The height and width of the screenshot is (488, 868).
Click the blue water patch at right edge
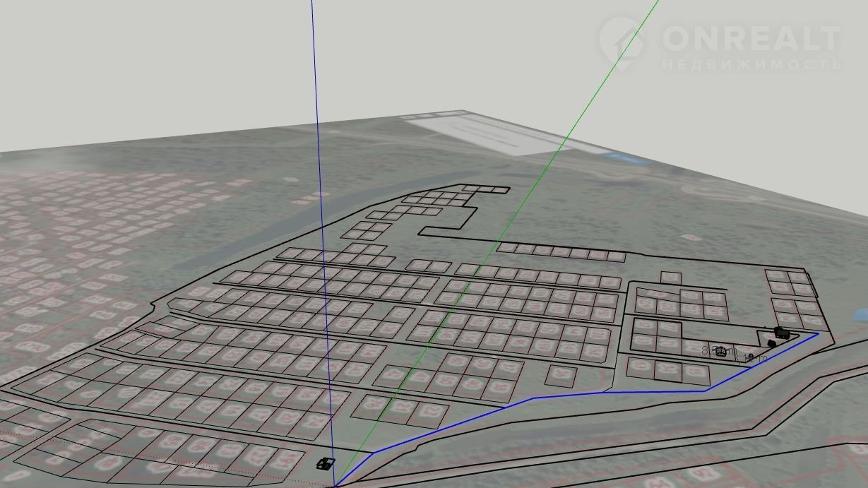(x=860, y=314)
